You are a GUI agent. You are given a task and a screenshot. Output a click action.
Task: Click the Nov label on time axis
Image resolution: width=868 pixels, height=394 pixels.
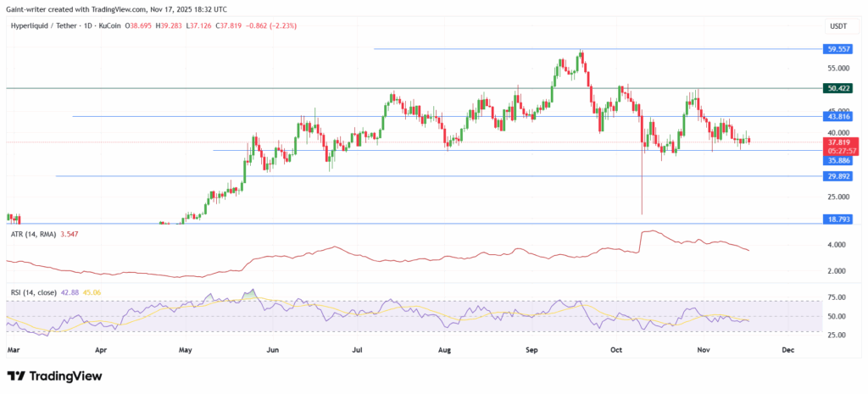coord(704,350)
